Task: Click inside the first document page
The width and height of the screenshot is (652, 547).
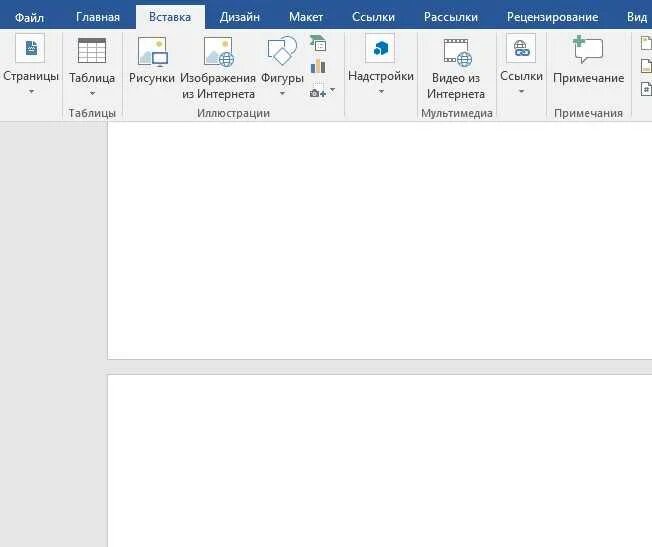Action: [380, 240]
